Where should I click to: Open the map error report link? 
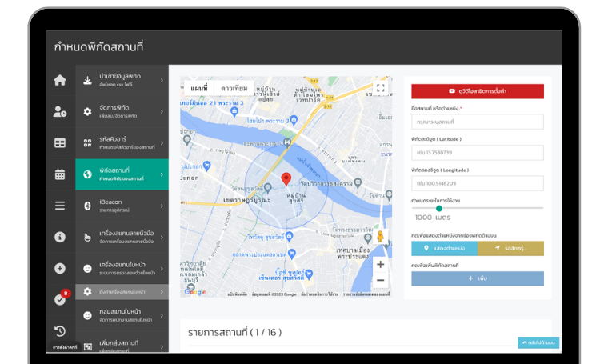click(366, 294)
